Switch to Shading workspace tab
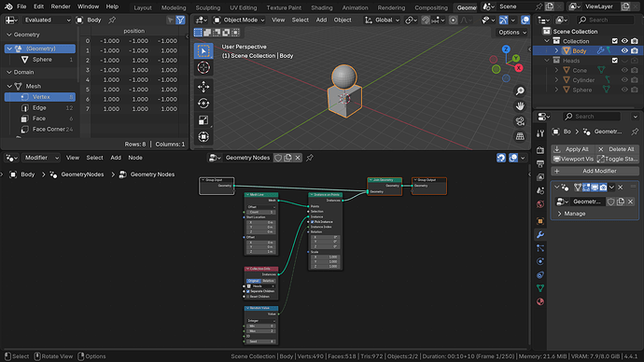This screenshot has height=362, width=644. tap(322, 7)
